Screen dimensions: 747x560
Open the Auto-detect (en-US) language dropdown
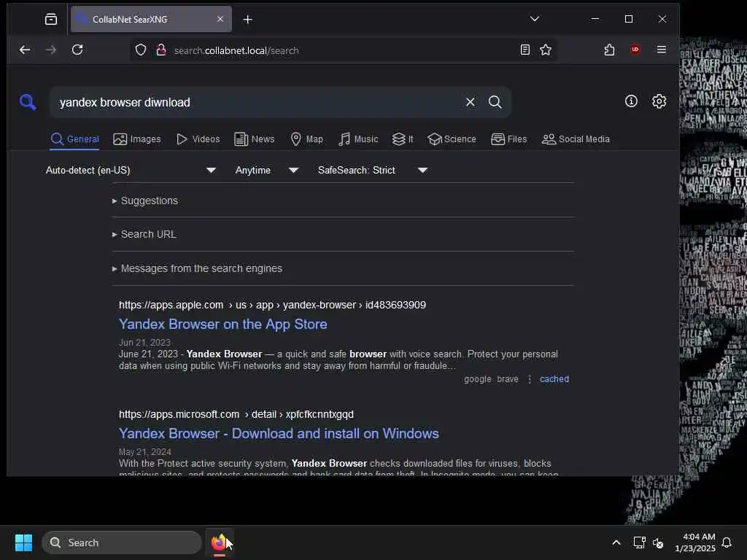[x=131, y=170]
